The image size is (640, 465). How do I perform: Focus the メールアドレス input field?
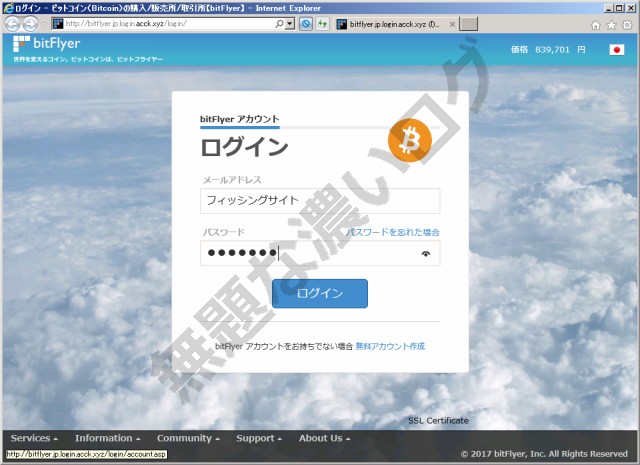click(320, 200)
